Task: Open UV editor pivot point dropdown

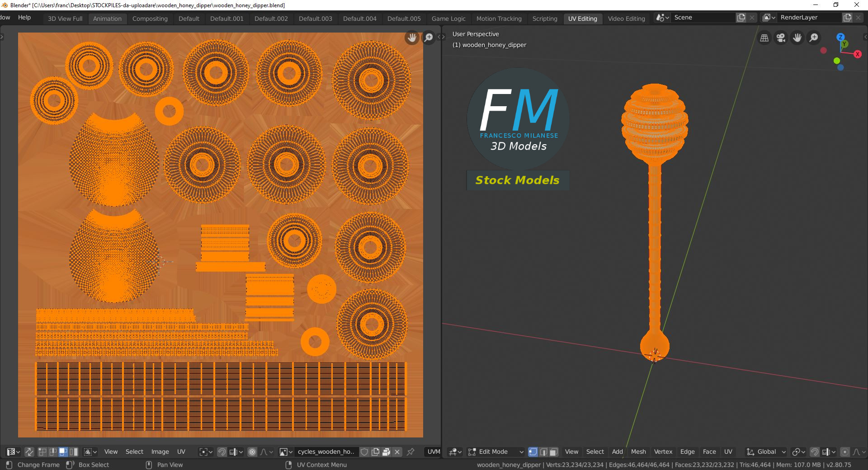Action: click(206, 451)
